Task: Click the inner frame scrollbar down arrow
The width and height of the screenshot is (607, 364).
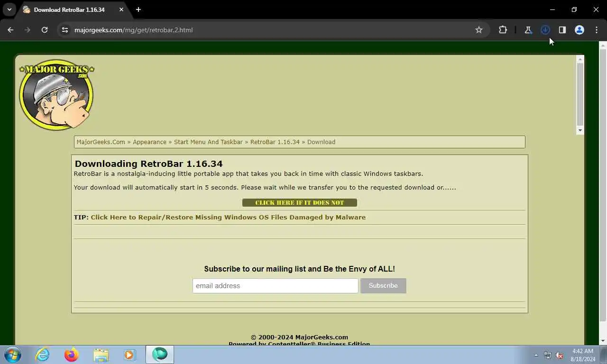Action: coord(580,130)
